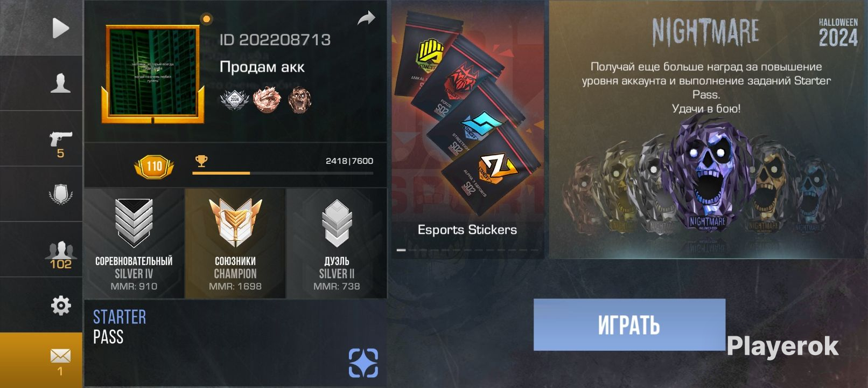This screenshot has height=388, width=868.
Task: Select the Duel Silver II rank tile
Action: [x=337, y=244]
